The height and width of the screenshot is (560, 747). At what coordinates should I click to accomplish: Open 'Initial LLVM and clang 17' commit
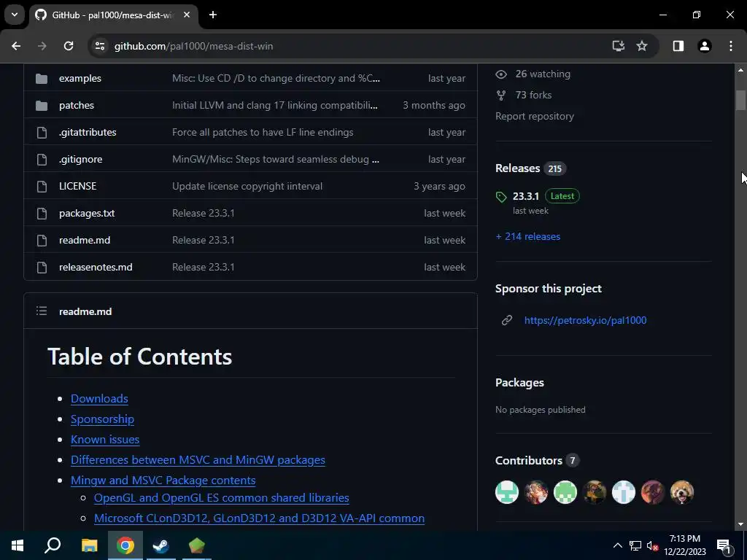coord(275,105)
